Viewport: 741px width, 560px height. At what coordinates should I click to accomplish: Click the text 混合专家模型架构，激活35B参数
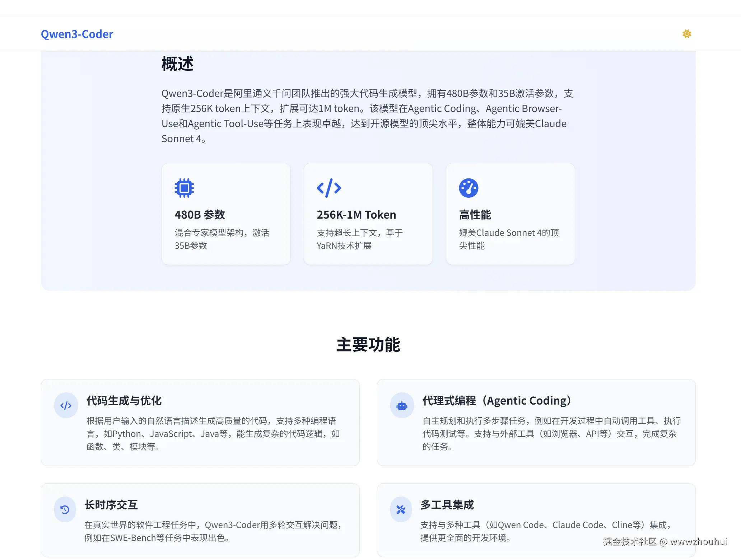(222, 239)
